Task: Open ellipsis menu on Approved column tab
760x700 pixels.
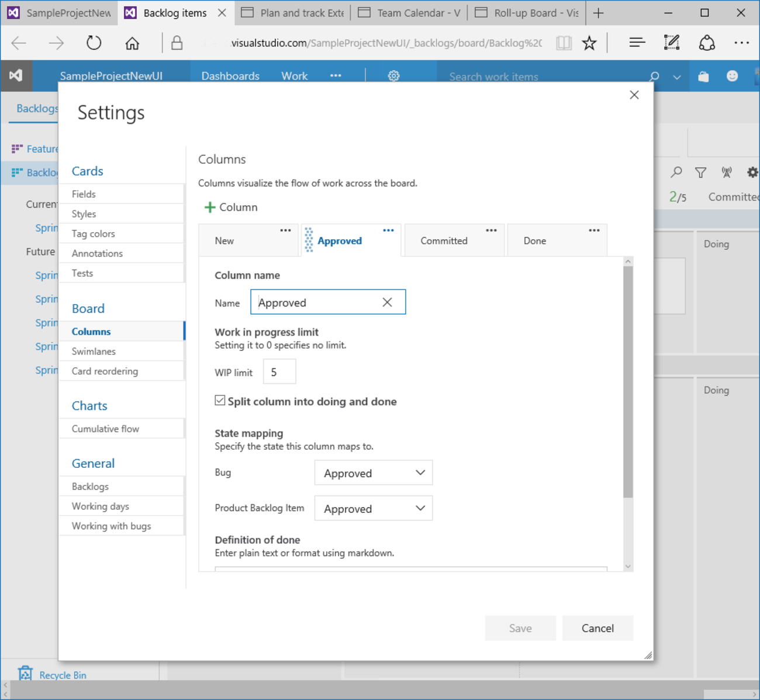Action: pos(388,230)
